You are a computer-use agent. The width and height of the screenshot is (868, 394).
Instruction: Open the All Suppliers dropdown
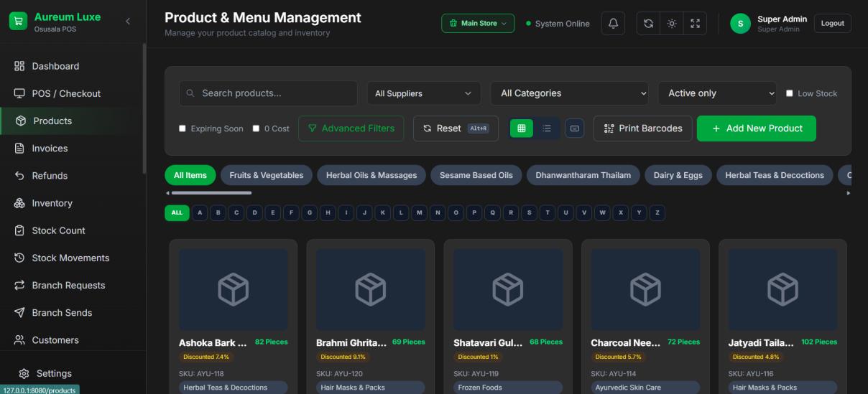point(424,93)
